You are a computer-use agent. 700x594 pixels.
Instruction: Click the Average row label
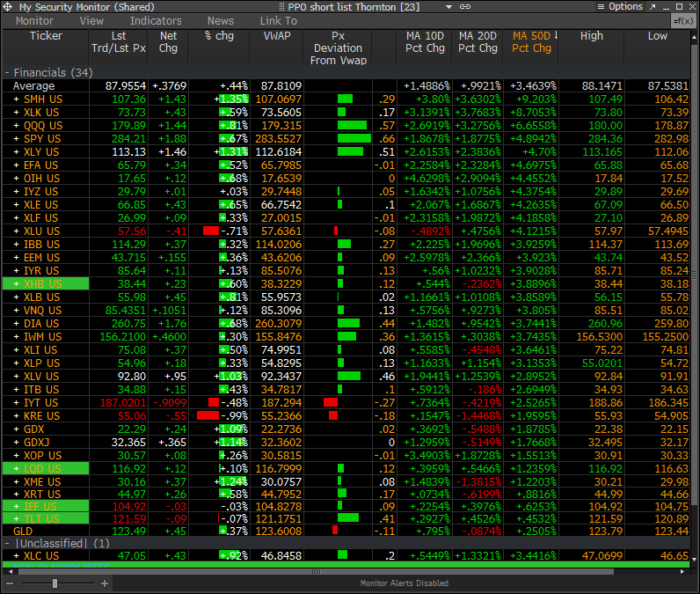pos(34,86)
